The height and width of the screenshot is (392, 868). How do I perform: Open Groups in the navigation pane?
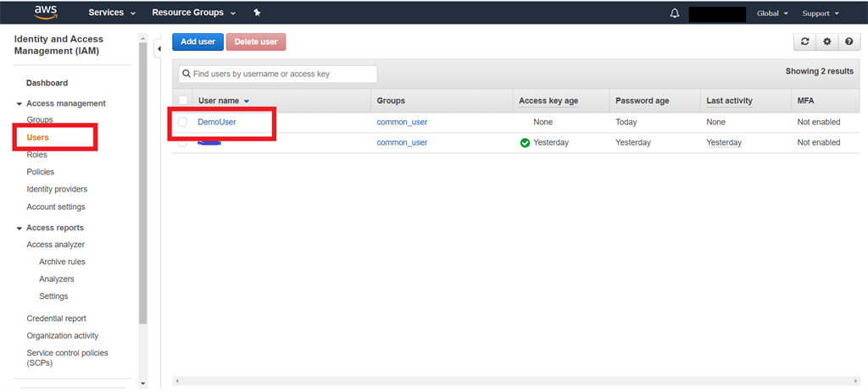point(39,119)
